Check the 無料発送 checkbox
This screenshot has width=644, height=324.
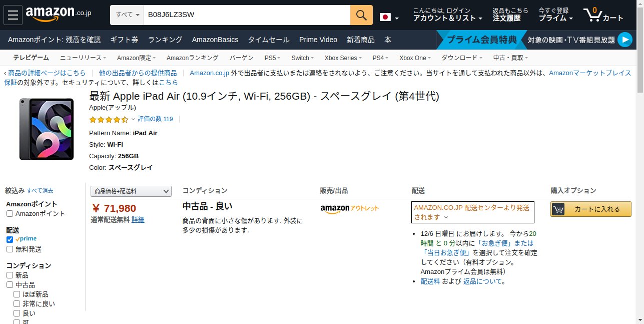click(x=10, y=249)
